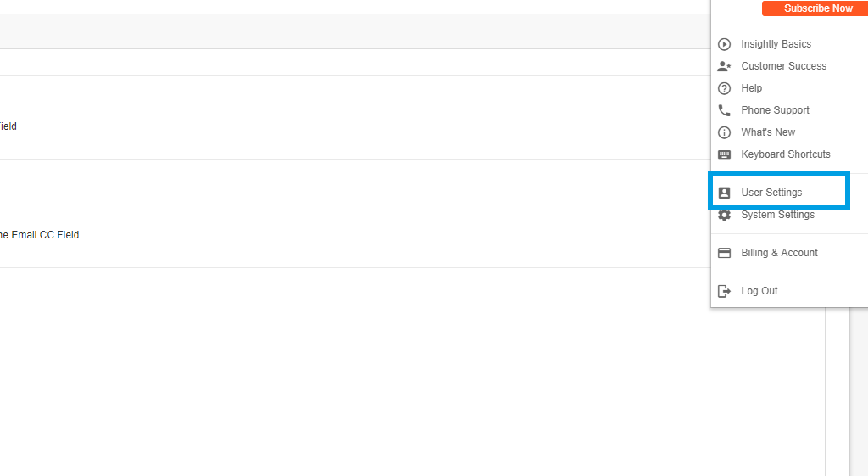Select Billing & Account menu entry
Viewport: 868px width, 476px height.
pyautogui.click(x=779, y=253)
